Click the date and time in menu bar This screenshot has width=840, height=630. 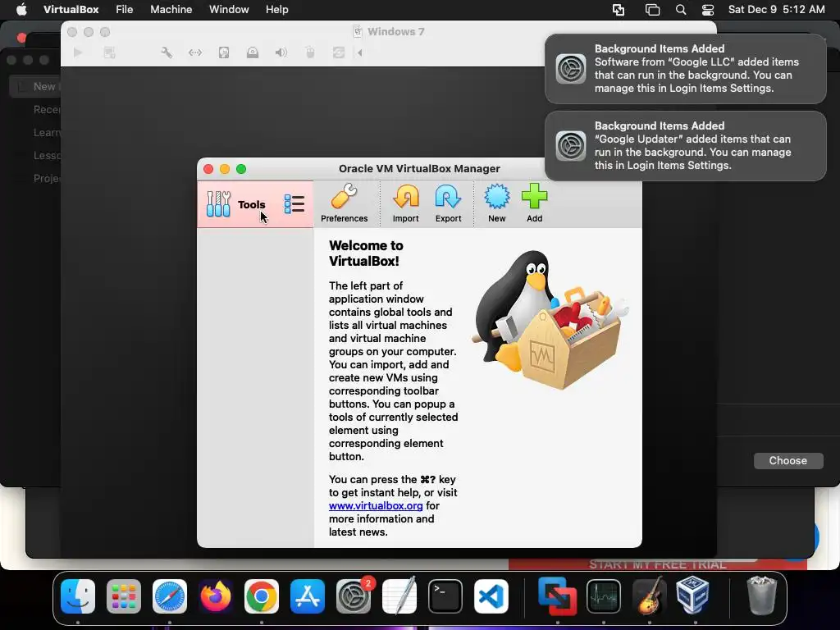[x=776, y=10]
